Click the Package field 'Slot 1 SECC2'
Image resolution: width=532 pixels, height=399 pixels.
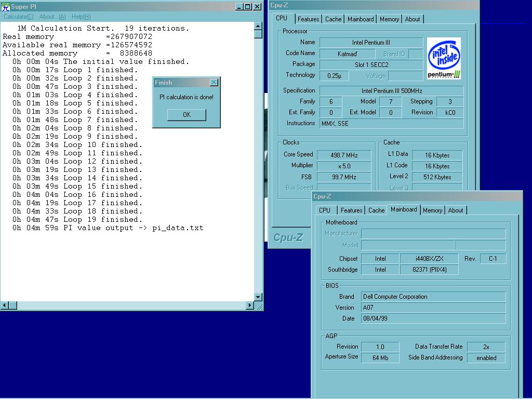coord(371,65)
